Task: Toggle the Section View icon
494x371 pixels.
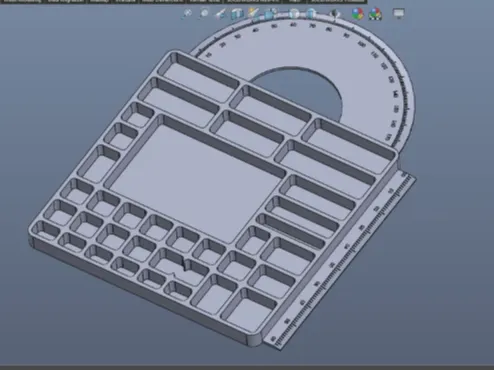Action: click(237, 14)
